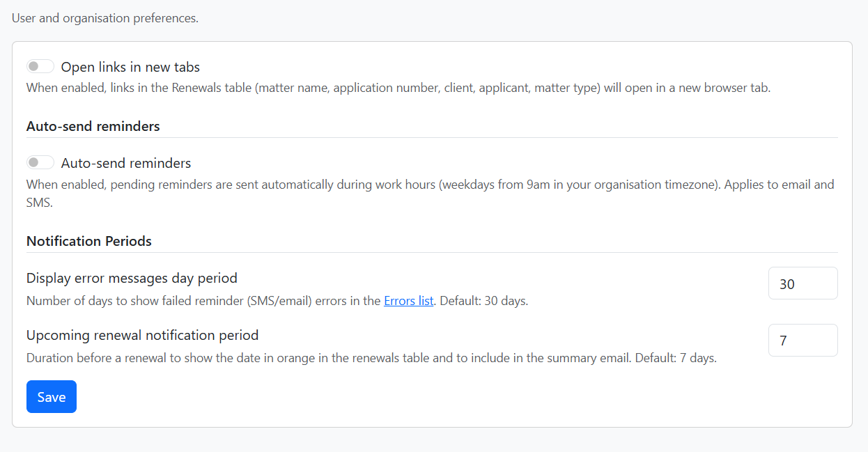Flip the switch next to Open links in new tabs
This screenshot has height=452, width=868.
[x=40, y=65]
